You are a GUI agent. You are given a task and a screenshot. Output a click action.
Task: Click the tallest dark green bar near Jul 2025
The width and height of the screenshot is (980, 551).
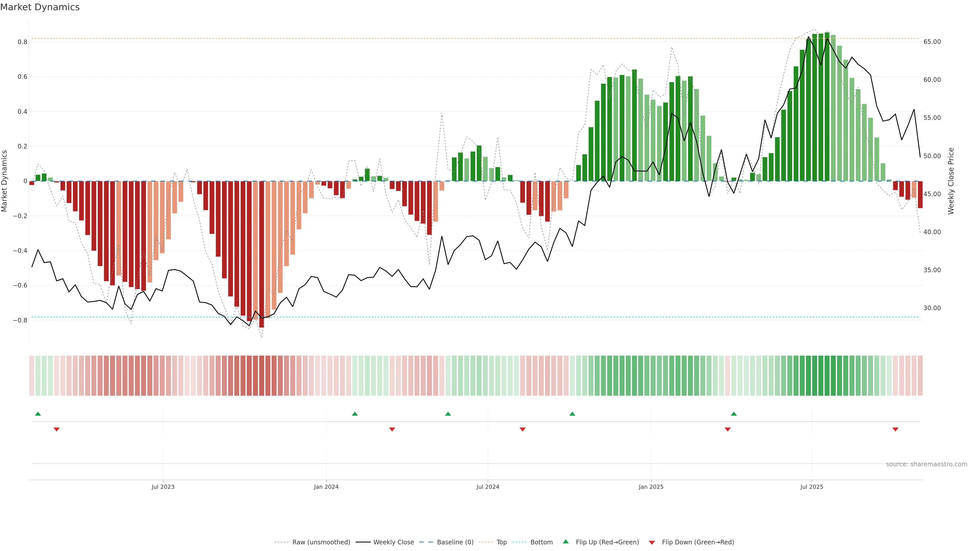point(827,106)
